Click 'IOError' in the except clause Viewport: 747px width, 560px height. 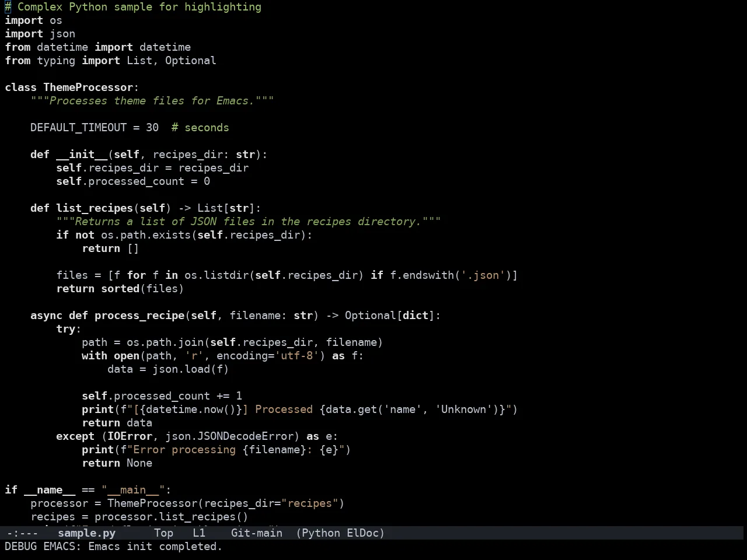pos(130,436)
